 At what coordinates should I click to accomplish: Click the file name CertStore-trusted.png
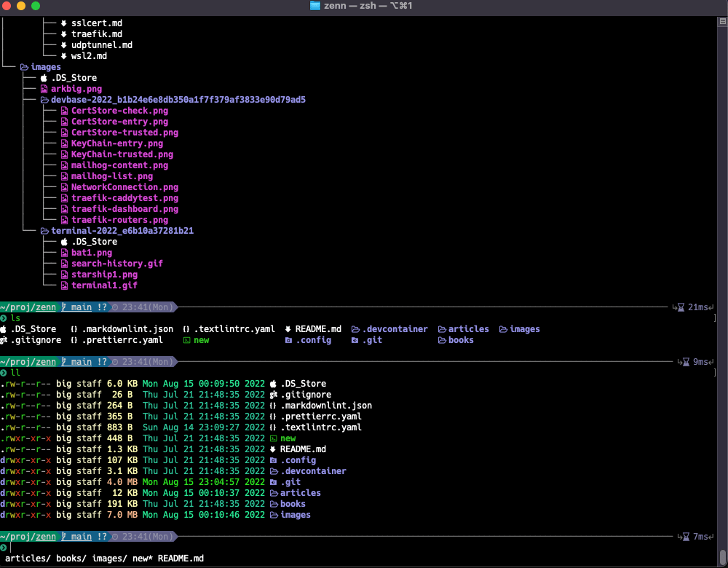[x=125, y=133]
